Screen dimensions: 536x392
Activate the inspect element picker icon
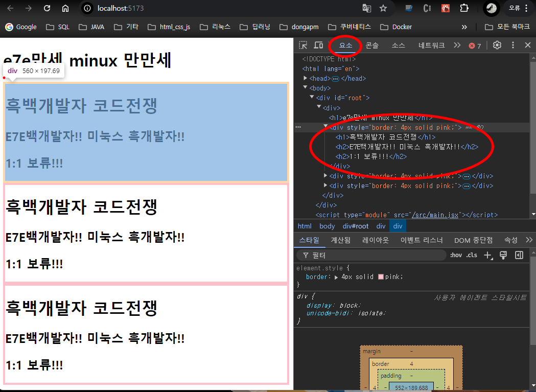[x=303, y=45]
